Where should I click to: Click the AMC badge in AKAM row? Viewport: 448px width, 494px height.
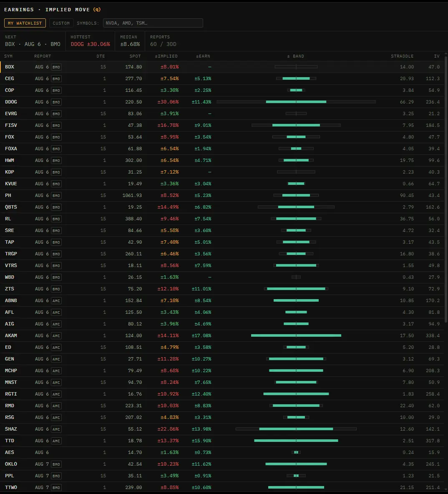tap(56, 335)
